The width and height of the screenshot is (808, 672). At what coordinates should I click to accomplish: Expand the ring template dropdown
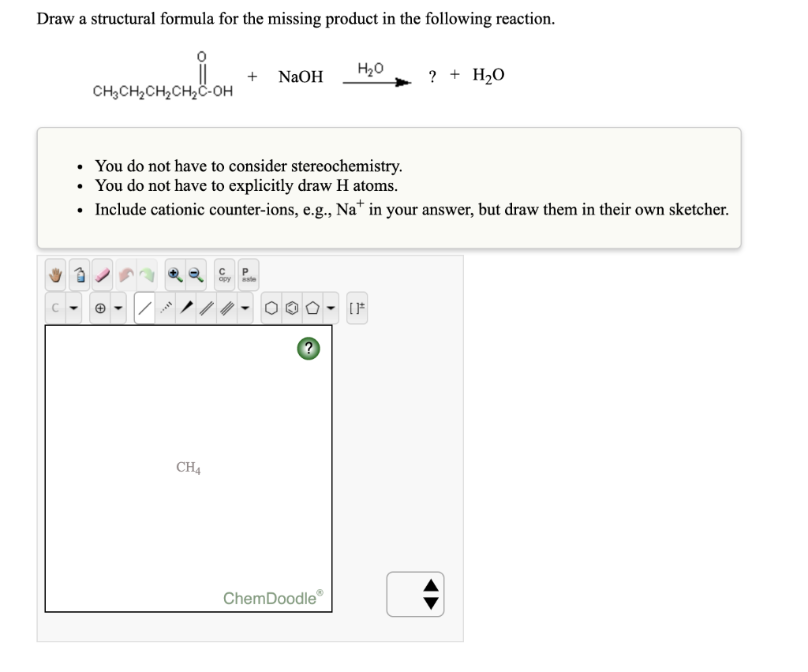pyautogui.click(x=331, y=308)
